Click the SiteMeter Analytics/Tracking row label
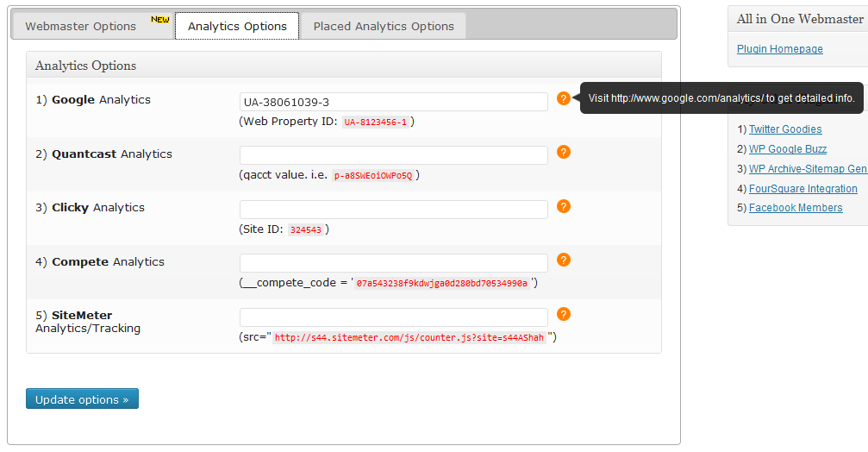 (x=88, y=322)
